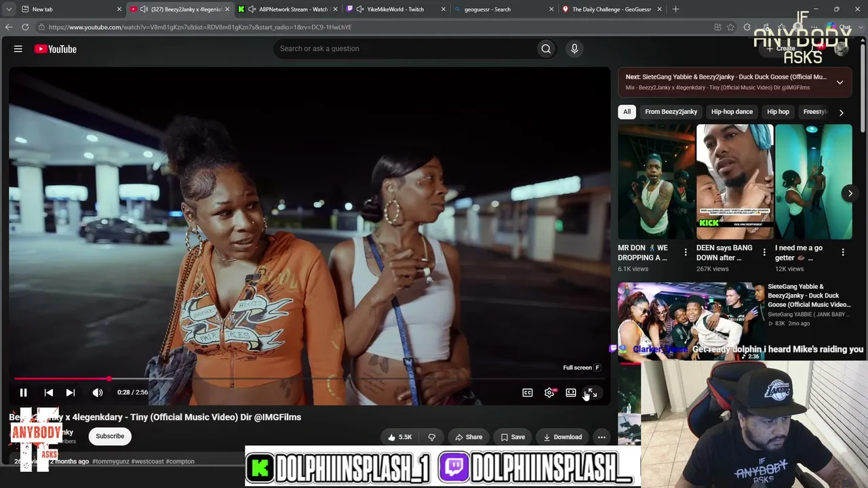Close The Daily Challenge GeoGuessr tab

[x=659, y=9]
